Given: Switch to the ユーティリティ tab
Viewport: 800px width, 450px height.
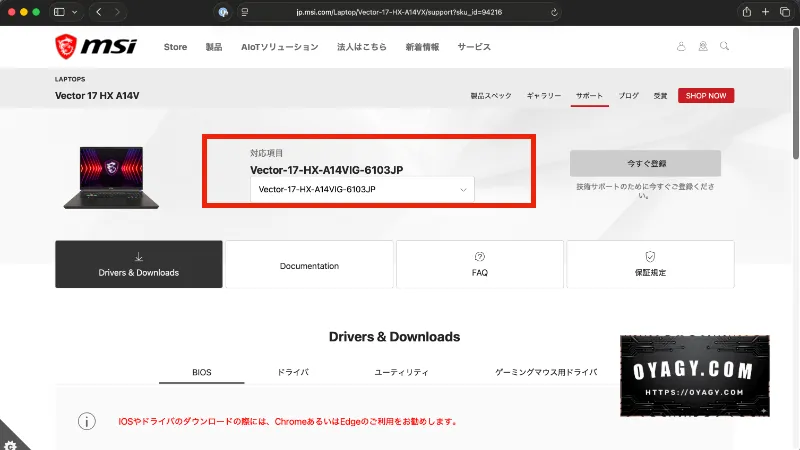Looking at the screenshot, I should [402, 372].
